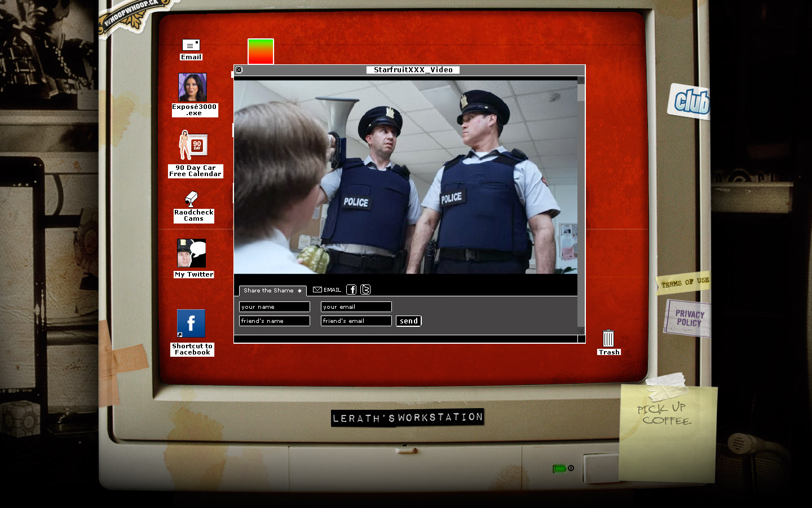Open the Privacy Policy stamp
Viewport: 812px width, 508px height.
click(689, 318)
